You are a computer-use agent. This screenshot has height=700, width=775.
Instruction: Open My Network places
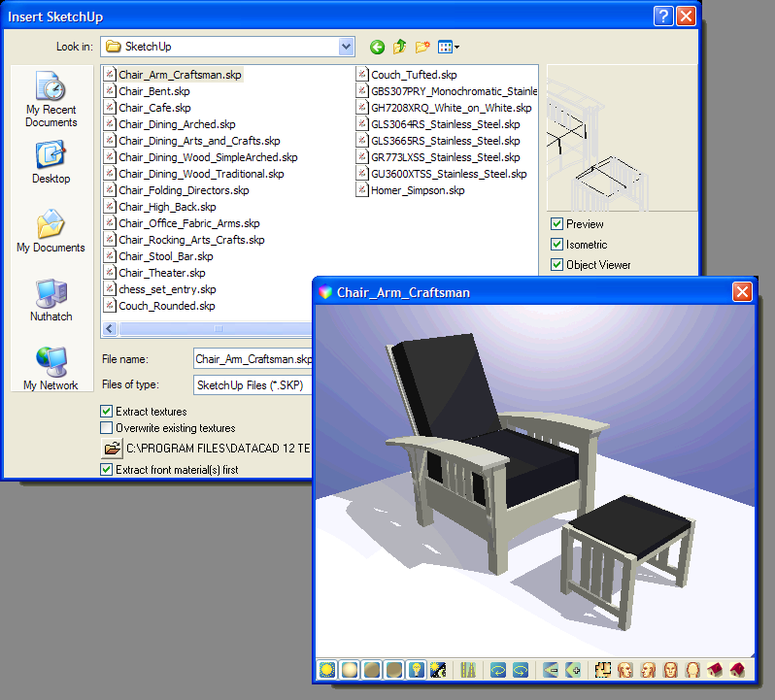tap(51, 369)
